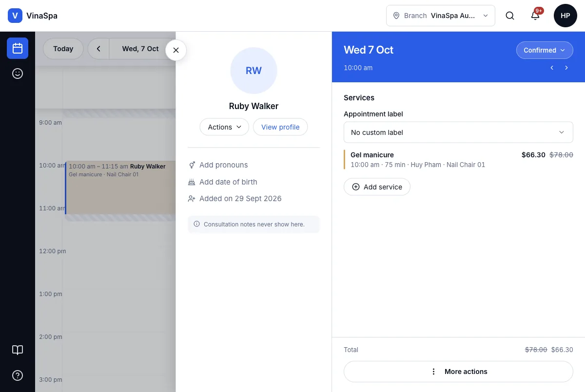Click the $66.30 total amount
Screen dimensions: 585x392
pyautogui.click(x=562, y=350)
